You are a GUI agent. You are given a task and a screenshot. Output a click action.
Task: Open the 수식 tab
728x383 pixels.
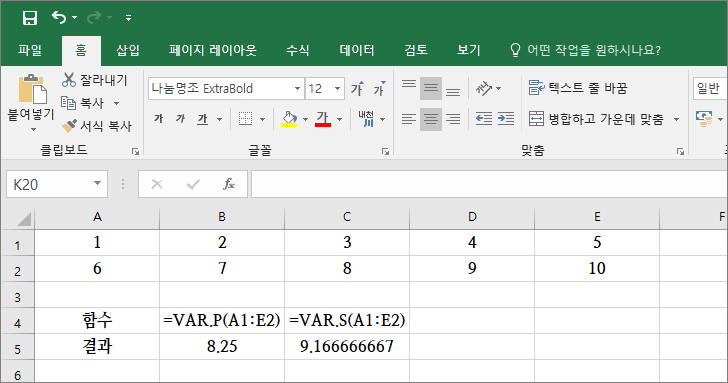point(298,50)
